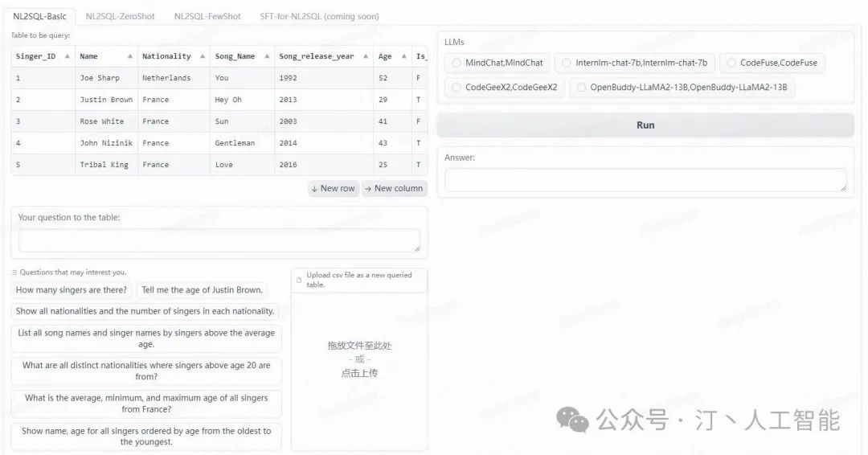This screenshot has width=868, height=455.
Task: Select song name cell 'Gentleman'
Action: point(243,143)
